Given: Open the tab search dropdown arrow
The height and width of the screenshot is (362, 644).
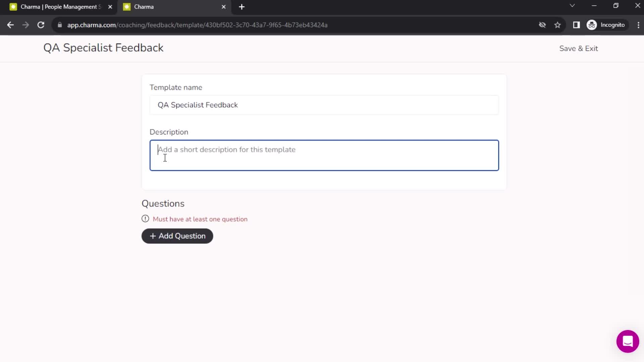Looking at the screenshot, I should tap(572, 6).
